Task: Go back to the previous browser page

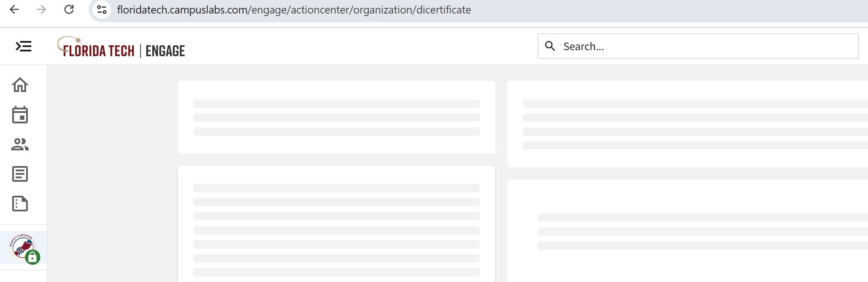Action: coord(14,10)
